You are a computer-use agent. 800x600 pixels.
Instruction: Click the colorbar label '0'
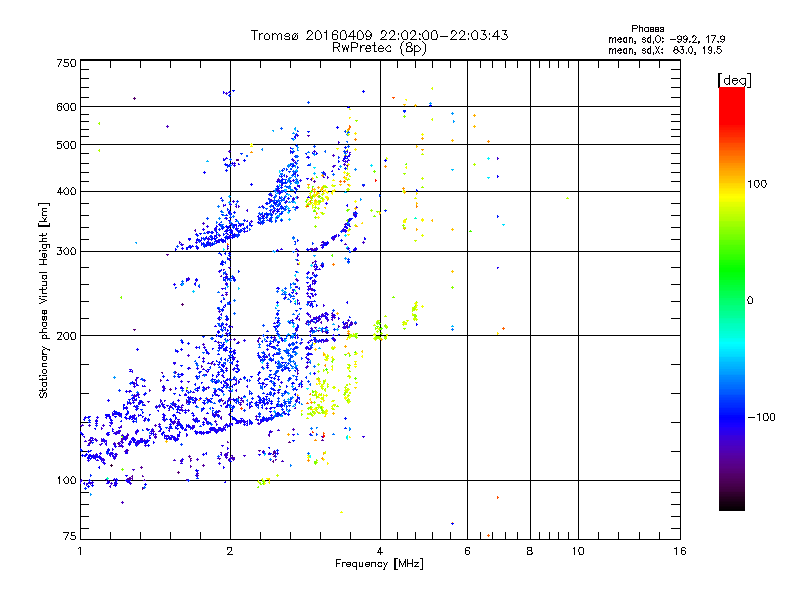pyautogui.click(x=750, y=300)
